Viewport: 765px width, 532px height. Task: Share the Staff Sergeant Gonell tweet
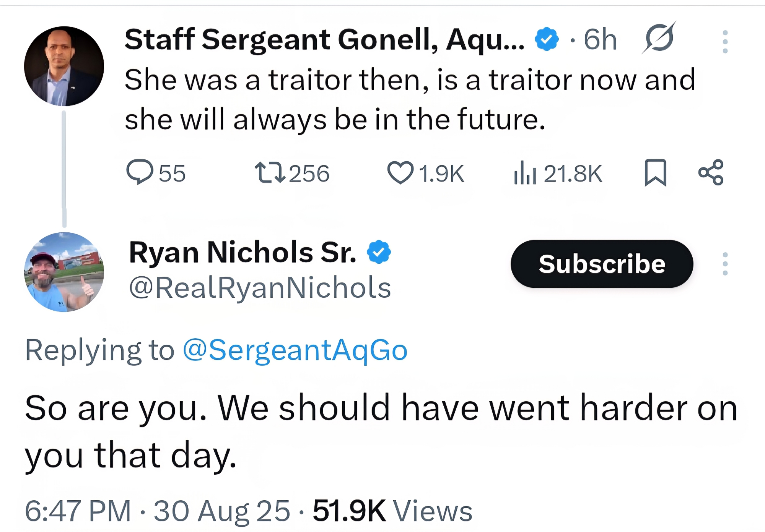(711, 173)
